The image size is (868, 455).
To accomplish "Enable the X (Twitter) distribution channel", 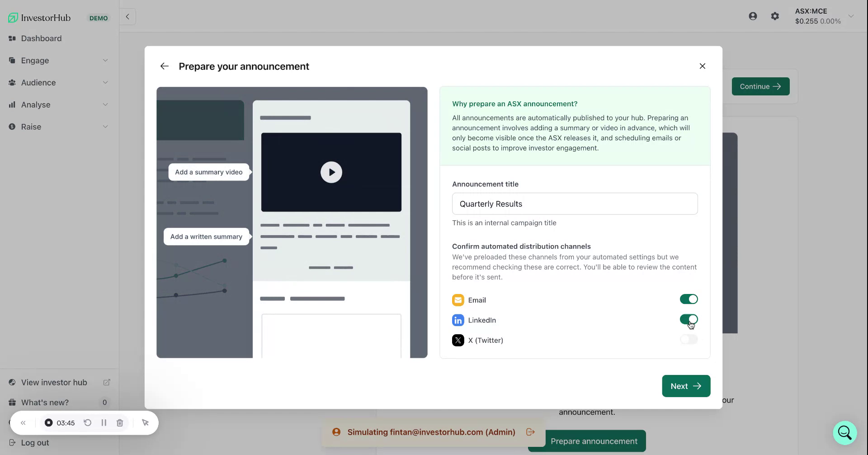I will [x=689, y=339].
